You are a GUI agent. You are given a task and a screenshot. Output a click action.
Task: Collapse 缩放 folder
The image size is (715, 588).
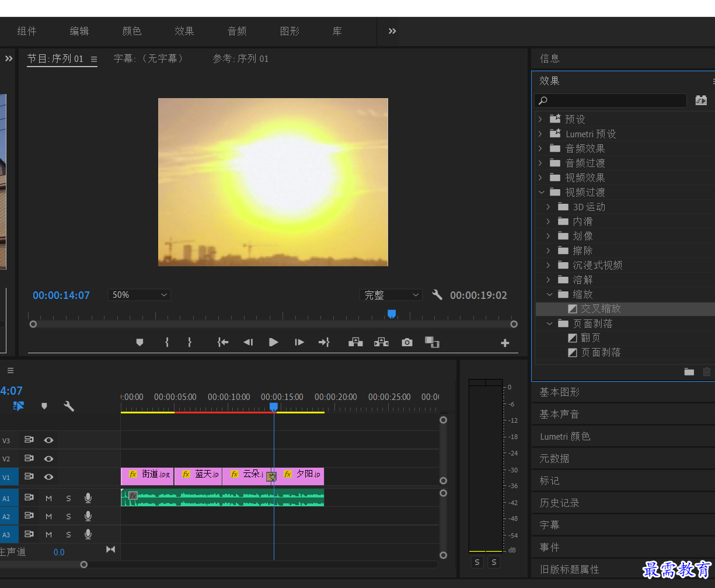549,294
